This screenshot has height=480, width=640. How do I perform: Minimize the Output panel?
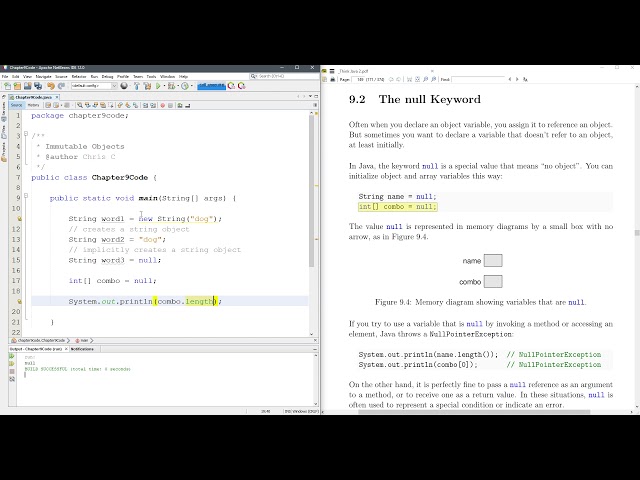[315, 349]
